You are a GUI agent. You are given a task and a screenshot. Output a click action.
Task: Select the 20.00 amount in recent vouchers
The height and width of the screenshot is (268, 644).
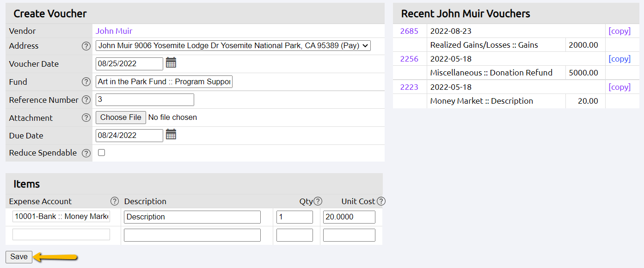coord(588,101)
